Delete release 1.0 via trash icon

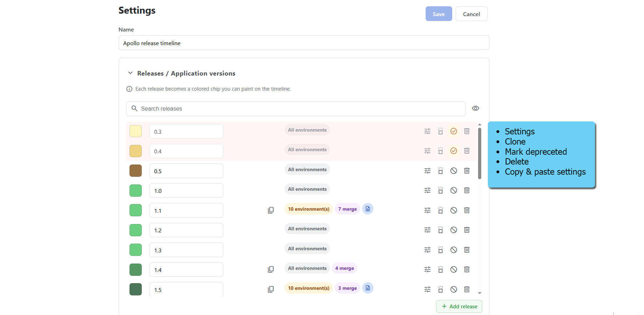467,190
